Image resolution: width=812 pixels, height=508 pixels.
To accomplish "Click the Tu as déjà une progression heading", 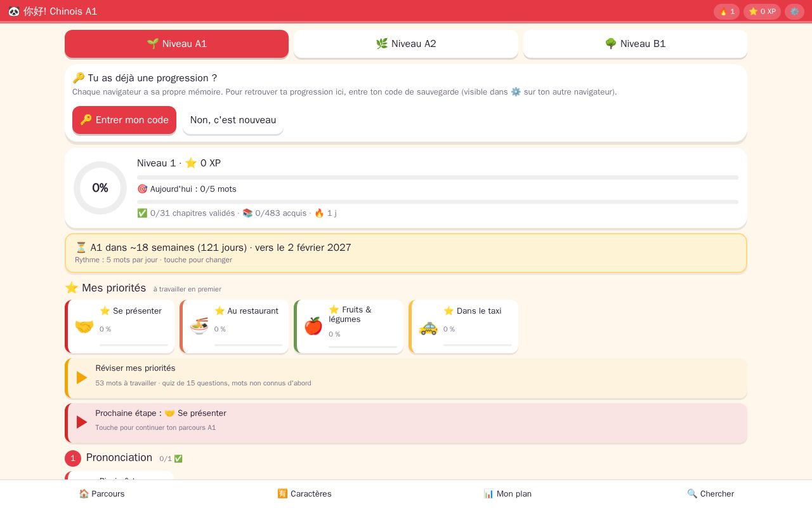I will pos(145,78).
